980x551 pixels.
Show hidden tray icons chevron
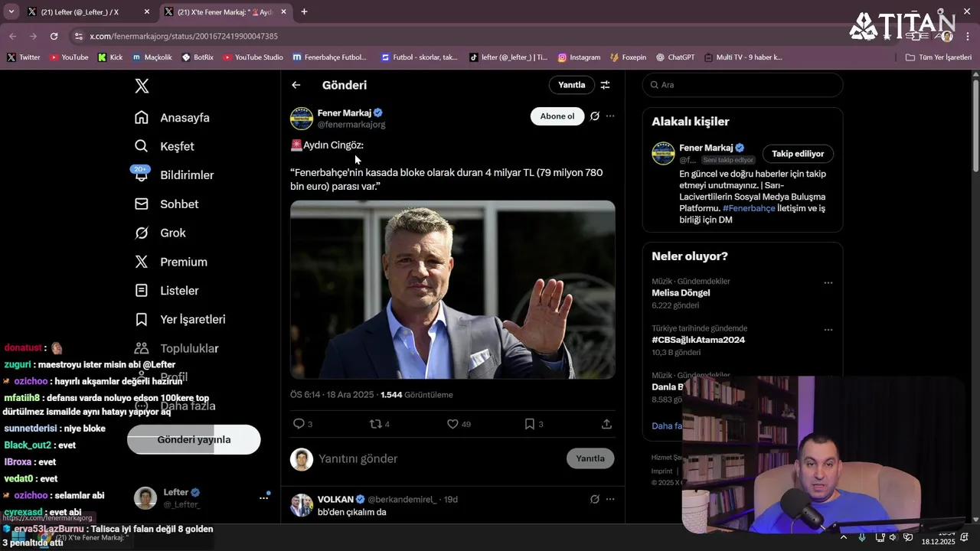(843, 537)
